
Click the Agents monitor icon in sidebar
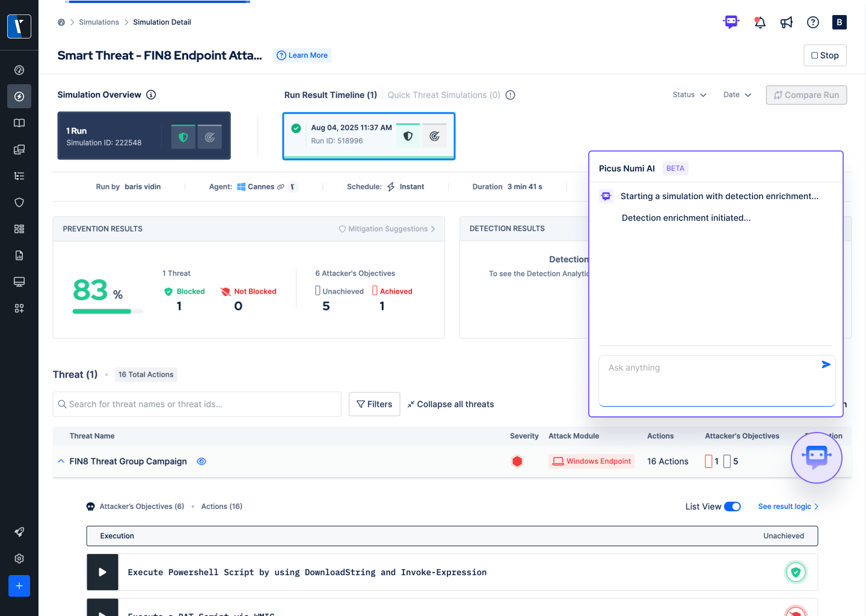(x=19, y=282)
